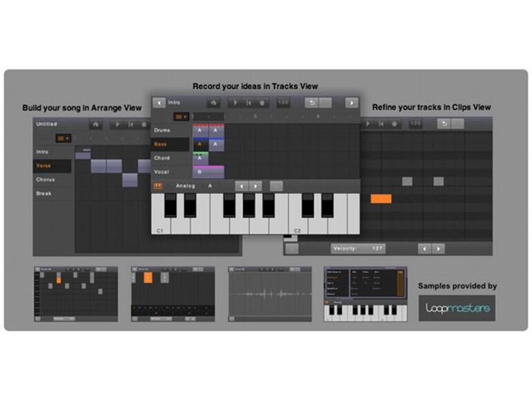This screenshot has width=532, height=399.
Task: Open the audio waveform thumbnail
Action: coord(270,294)
